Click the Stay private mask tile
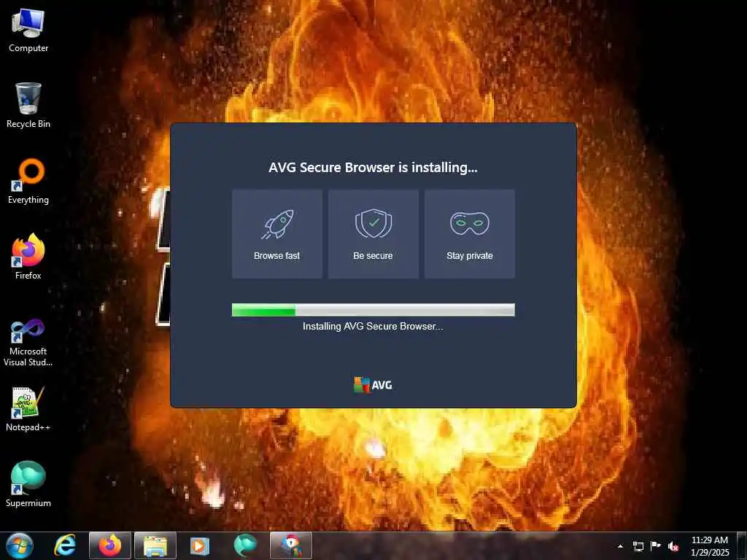This screenshot has height=560, width=747. [469, 234]
